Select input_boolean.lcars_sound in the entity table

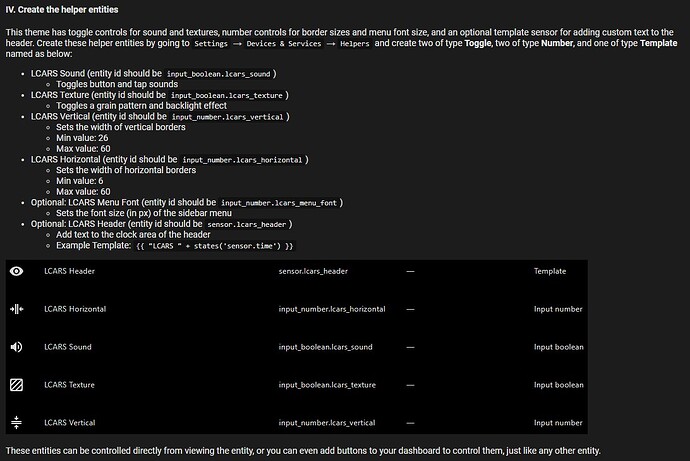[326, 347]
